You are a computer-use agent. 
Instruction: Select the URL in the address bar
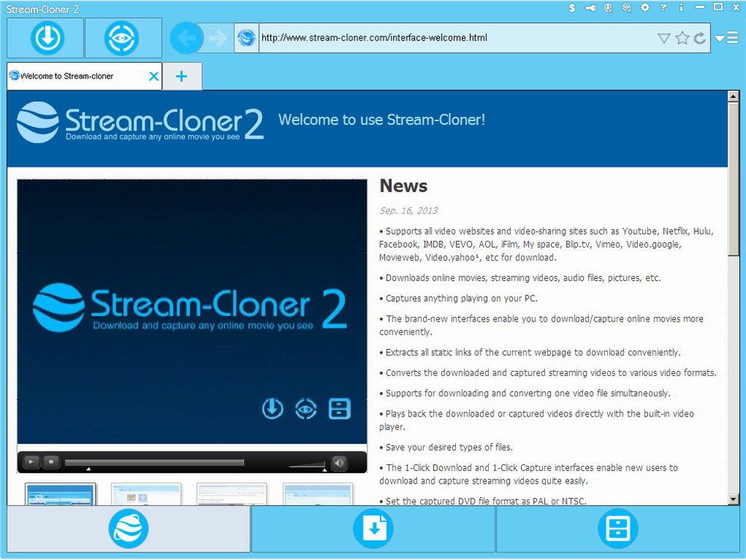pos(374,37)
